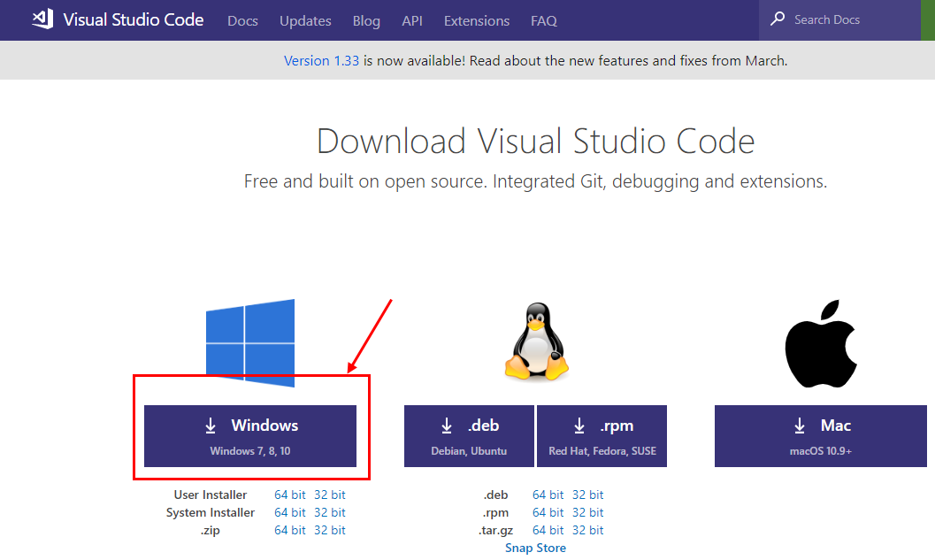Click the Visual Studio Code title text
The image size is (935, 560).
134,19
